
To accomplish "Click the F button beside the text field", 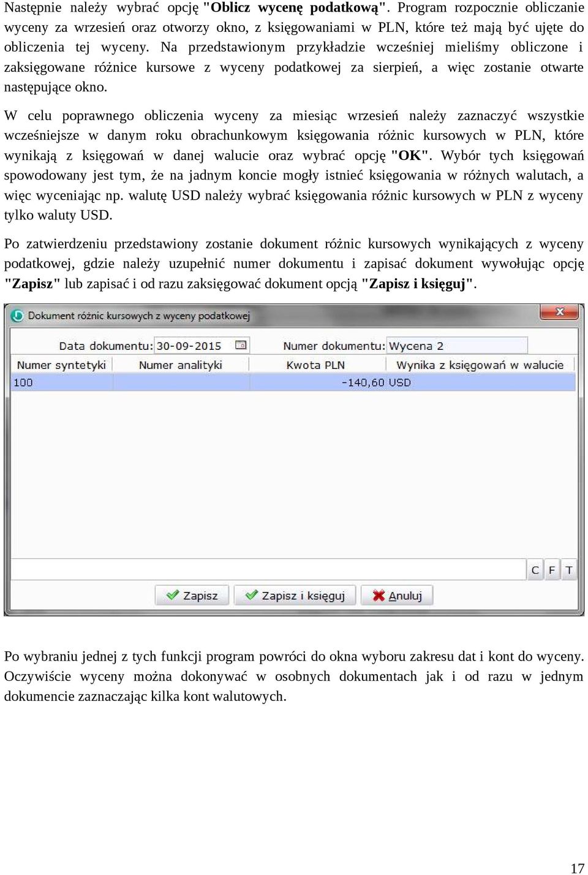I will pos(552,570).
